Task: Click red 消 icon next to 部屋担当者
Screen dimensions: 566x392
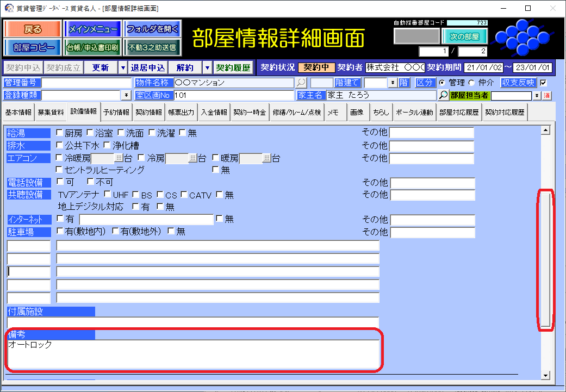Action: pos(546,96)
